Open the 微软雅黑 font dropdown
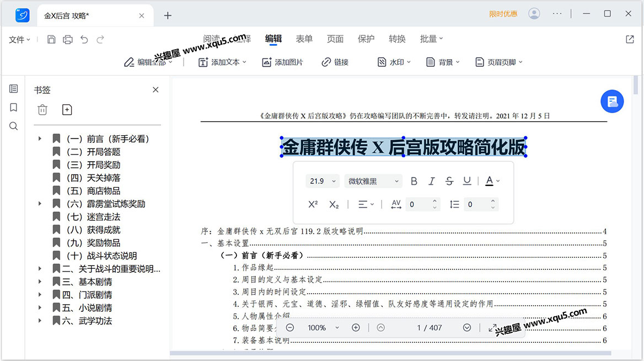Screen dimensions: 644x361 [x=373, y=181]
